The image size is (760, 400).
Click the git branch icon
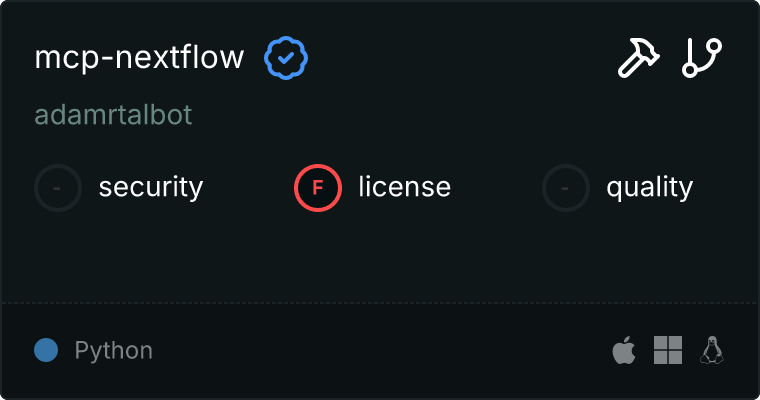click(702, 58)
